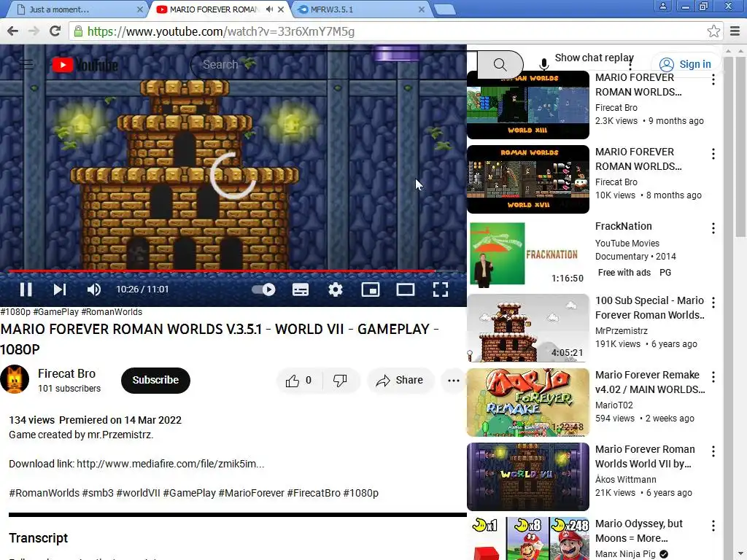The height and width of the screenshot is (560, 747).
Task: Open more actions ellipsis under video
Action: (453, 381)
